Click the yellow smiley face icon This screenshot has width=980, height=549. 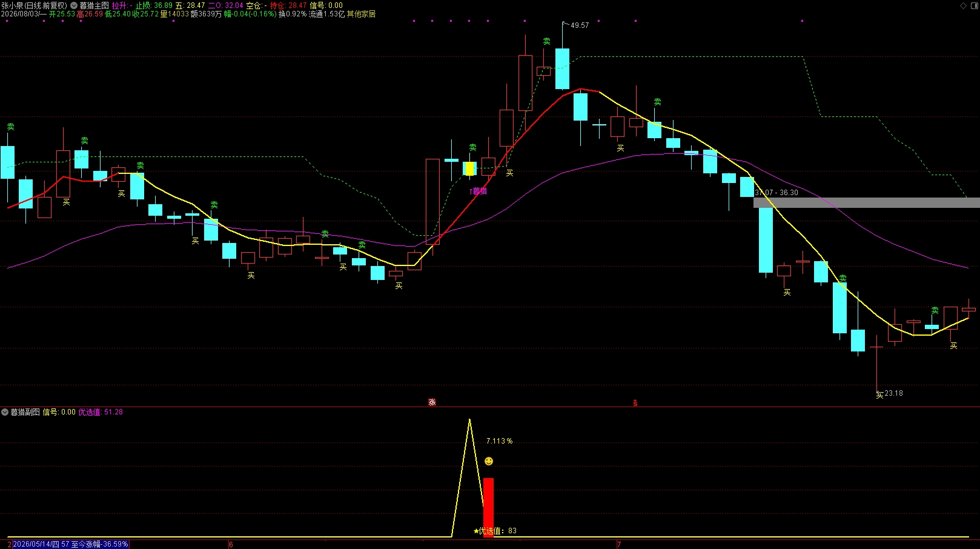489,461
